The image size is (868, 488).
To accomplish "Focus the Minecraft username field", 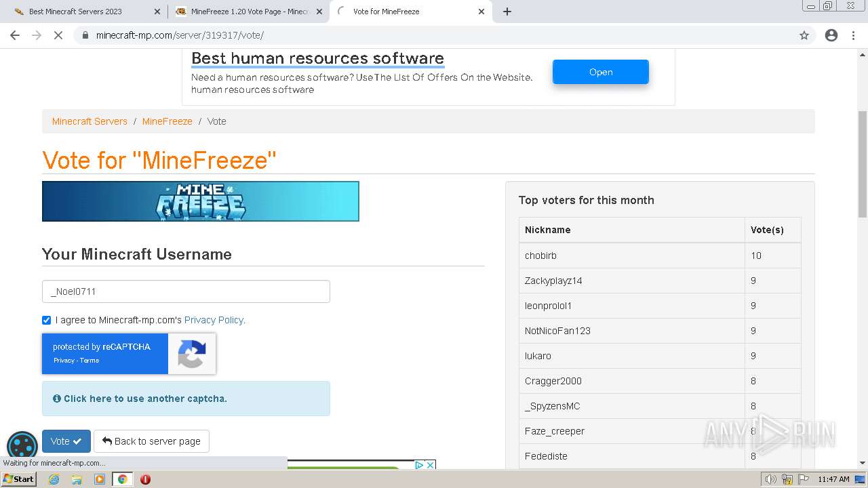I will coord(186,291).
